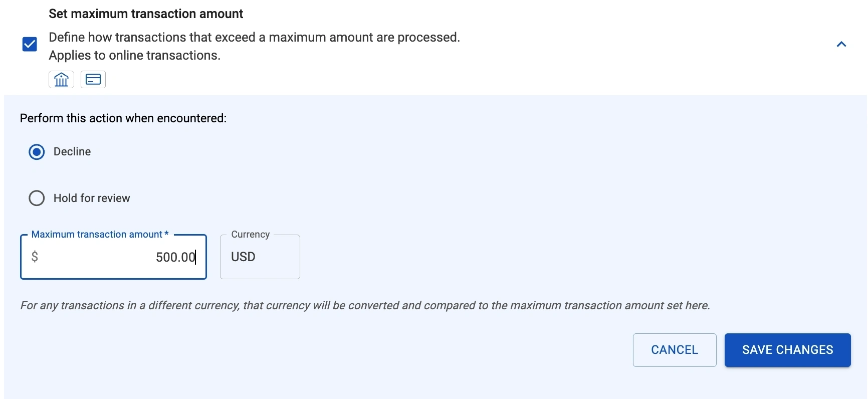This screenshot has width=868, height=399.
Task: Click the Cancel button
Action: coord(674,350)
